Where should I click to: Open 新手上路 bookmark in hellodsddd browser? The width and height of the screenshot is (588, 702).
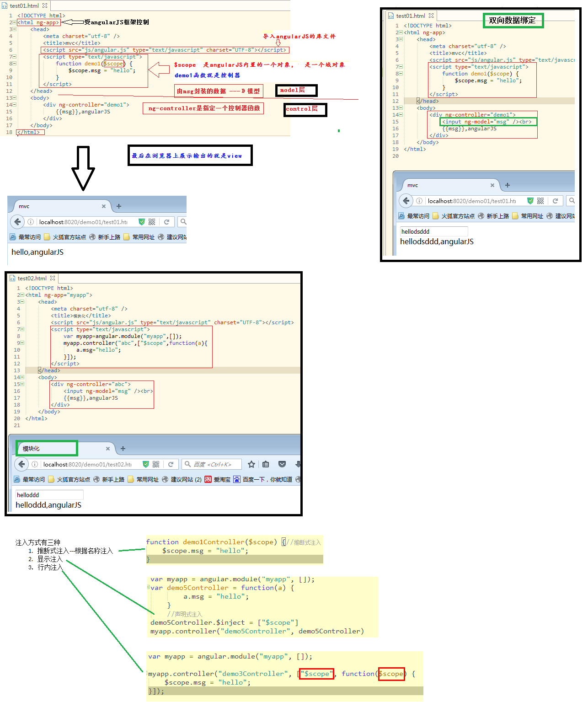(493, 216)
